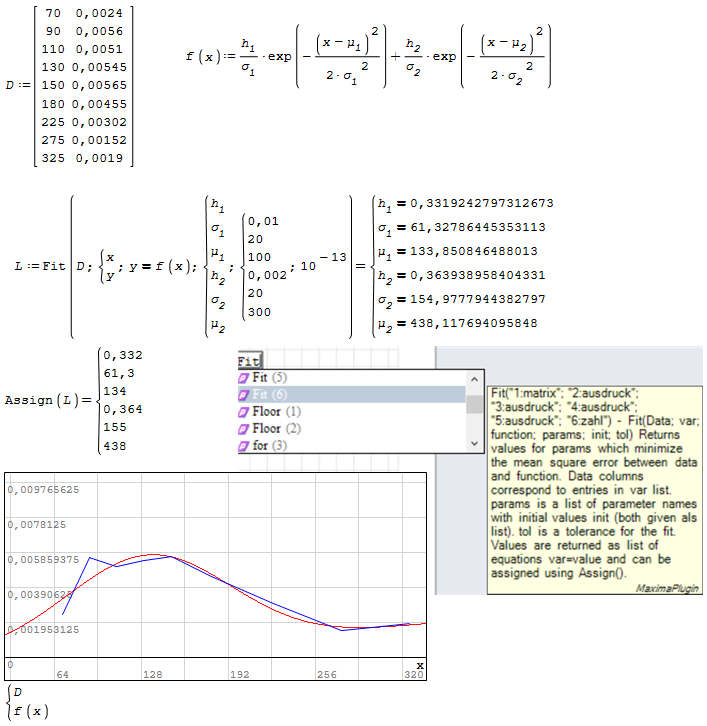The width and height of the screenshot is (707, 726).
Task: Select the highlighted Fit (6) suggestion
Action: coord(270,395)
